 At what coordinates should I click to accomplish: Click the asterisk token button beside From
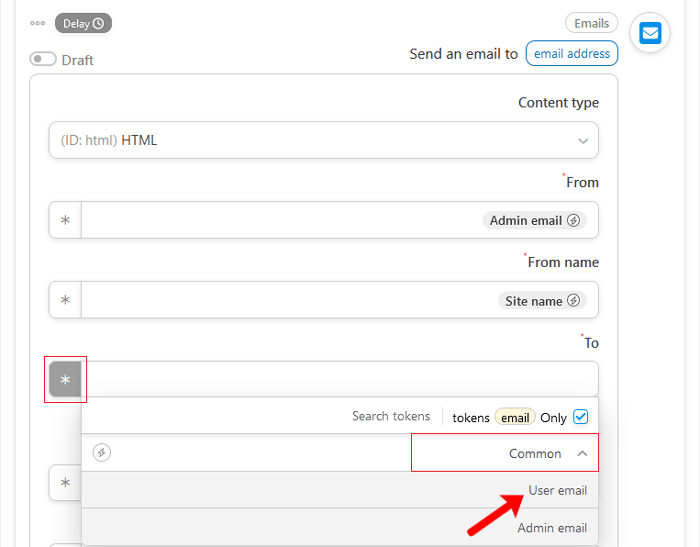click(65, 220)
